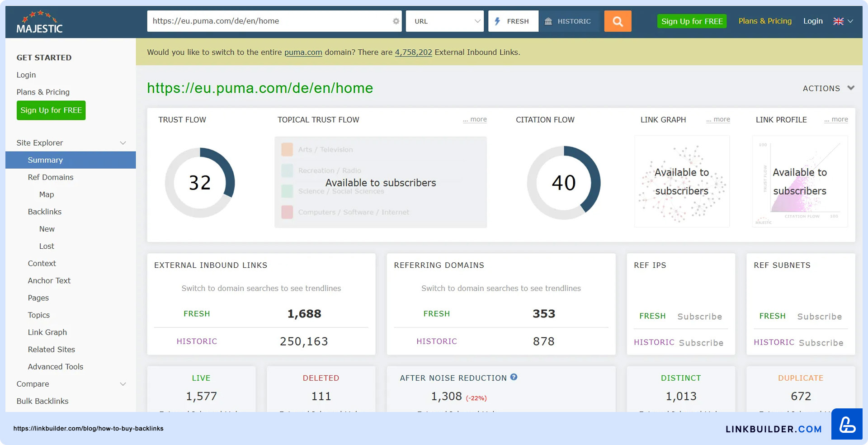
Task: Open Backlinks in the sidebar
Action: [45, 212]
